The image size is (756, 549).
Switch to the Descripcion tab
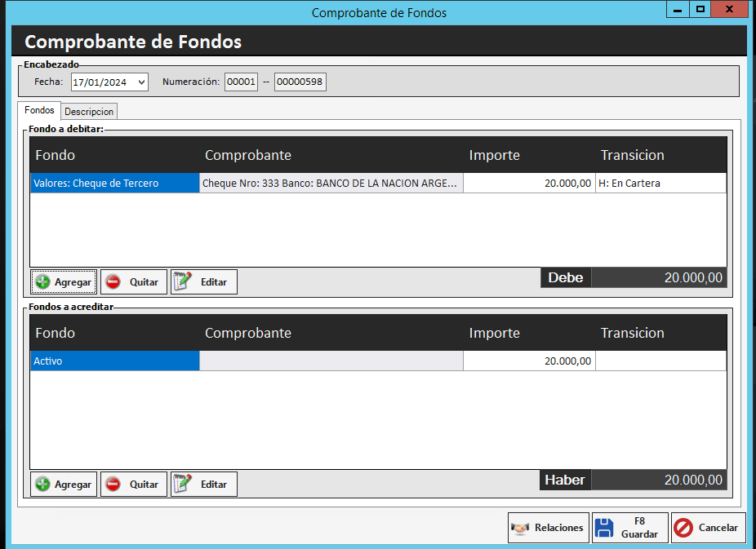89,112
